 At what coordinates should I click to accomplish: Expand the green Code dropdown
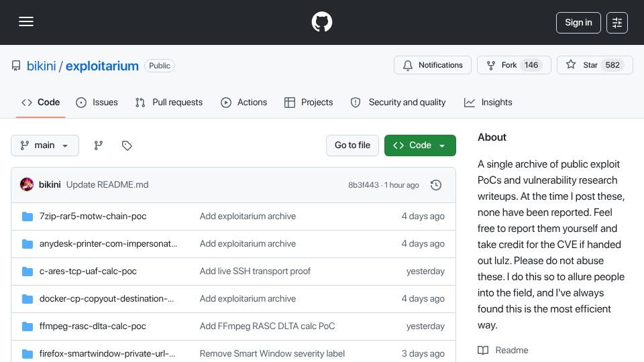pos(420,145)
